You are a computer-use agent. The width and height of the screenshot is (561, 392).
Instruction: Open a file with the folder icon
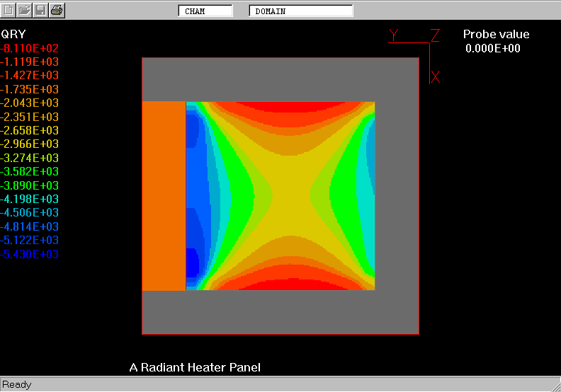[25, 10]
